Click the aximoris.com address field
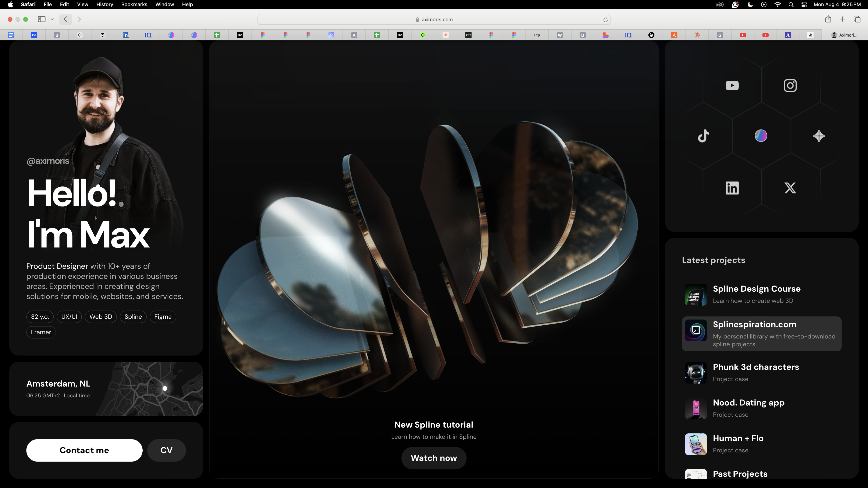The image size is (868, 488). coord(434,19)
